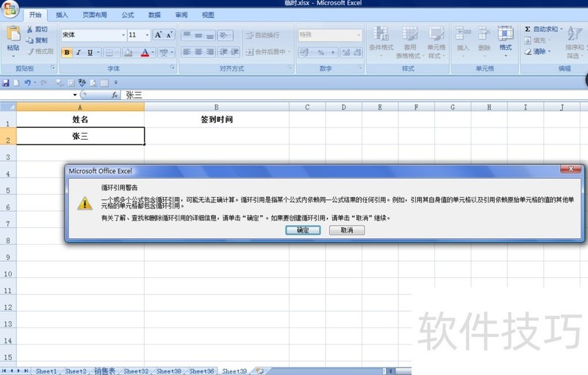
Task: Activate the 格式刷 format painter
Action: coord(40,51)
